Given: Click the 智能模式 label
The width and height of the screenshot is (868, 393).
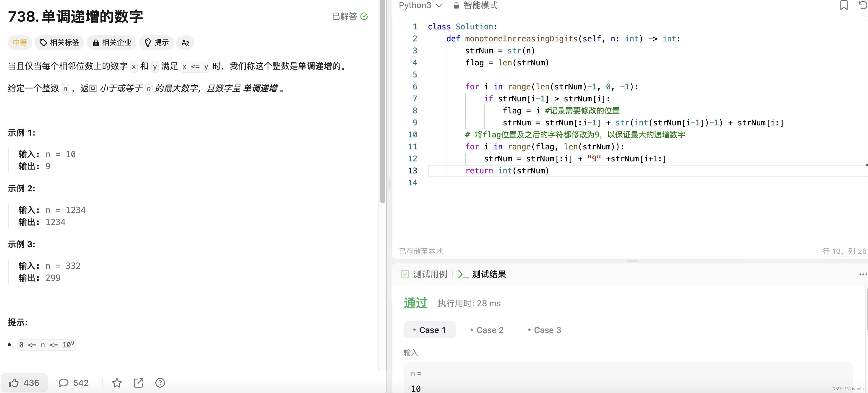Looking at the screenshot, I should click(x=480, y=5).
